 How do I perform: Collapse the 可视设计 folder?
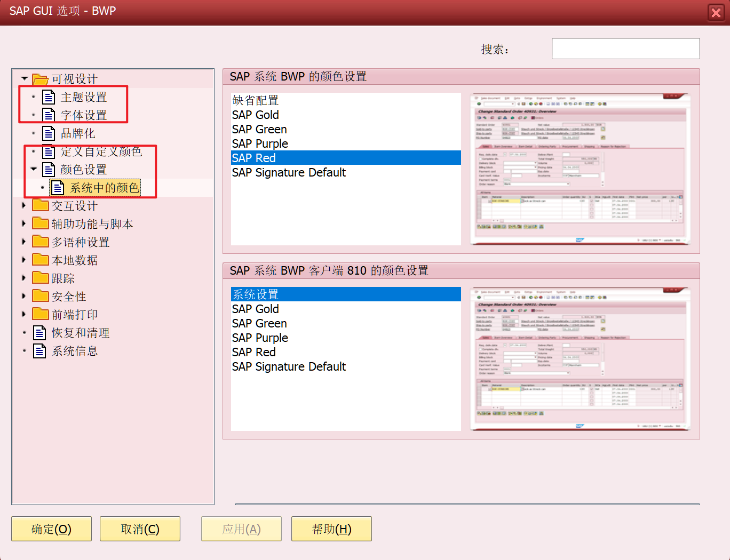click(x=24, y=78)
